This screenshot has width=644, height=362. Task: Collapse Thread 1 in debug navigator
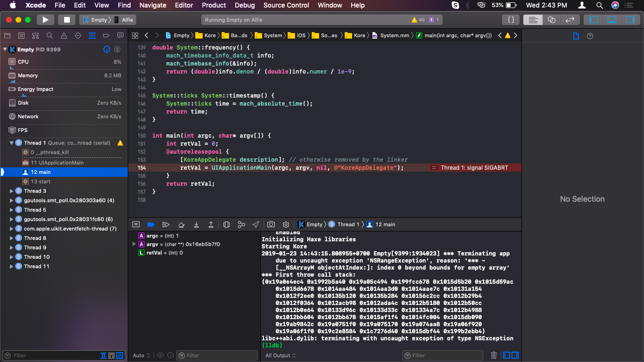(x=11, y=142)
